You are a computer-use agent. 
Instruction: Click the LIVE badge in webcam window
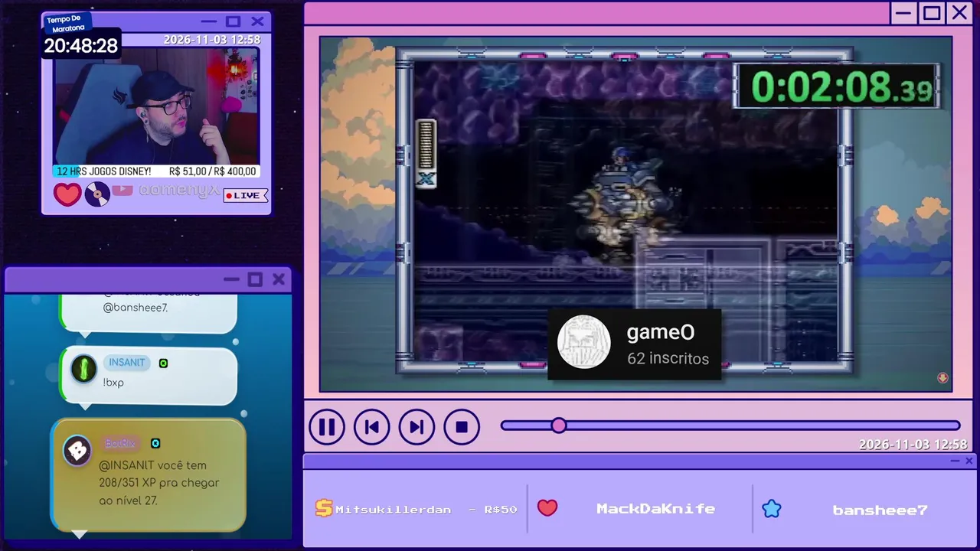(x=246, y=196)
